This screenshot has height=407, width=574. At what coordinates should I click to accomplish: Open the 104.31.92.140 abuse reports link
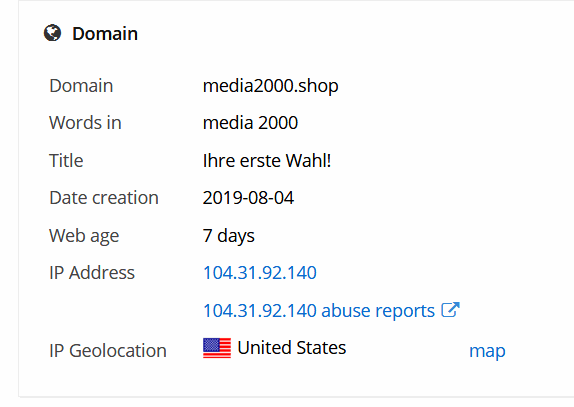click(319, 310)
